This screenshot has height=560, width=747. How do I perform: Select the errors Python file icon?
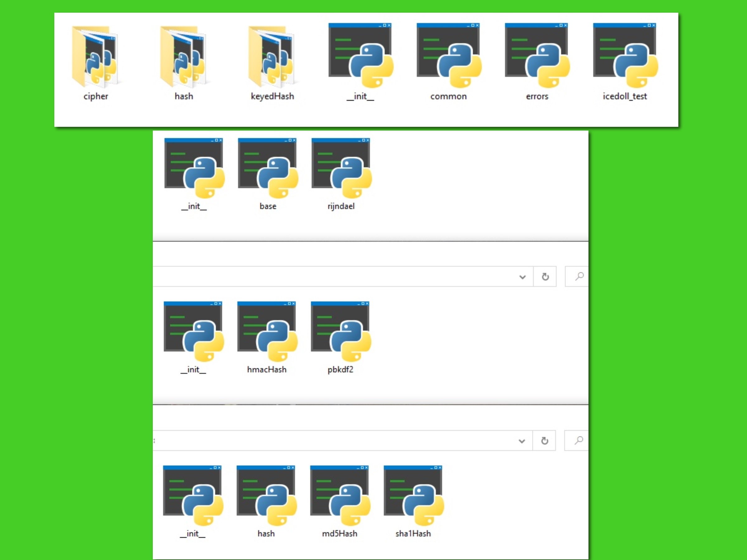point(537,55)
